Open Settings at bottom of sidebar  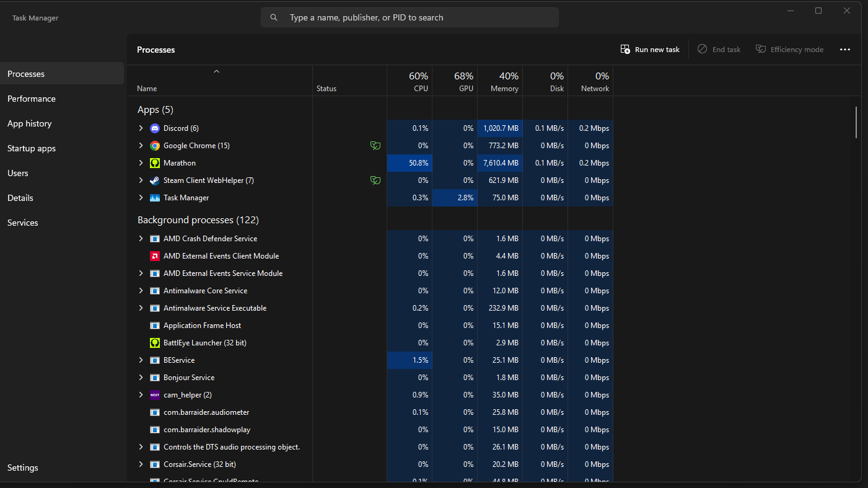23,468
